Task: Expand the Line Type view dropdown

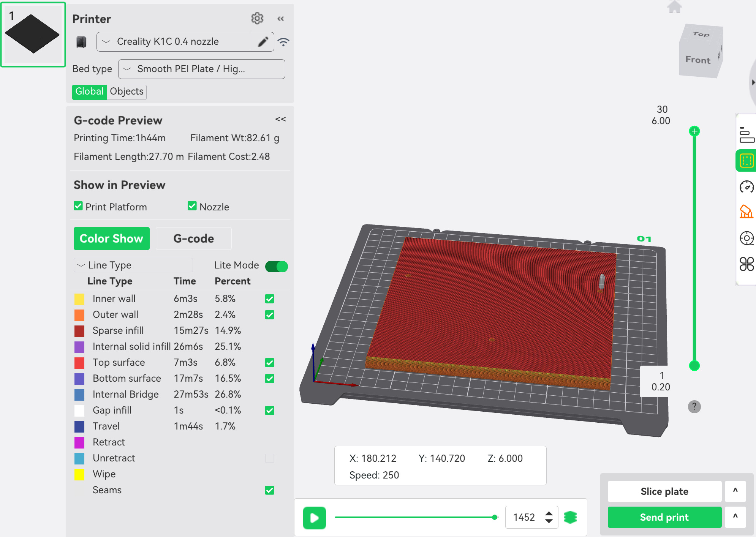Action: pos(133,265)
